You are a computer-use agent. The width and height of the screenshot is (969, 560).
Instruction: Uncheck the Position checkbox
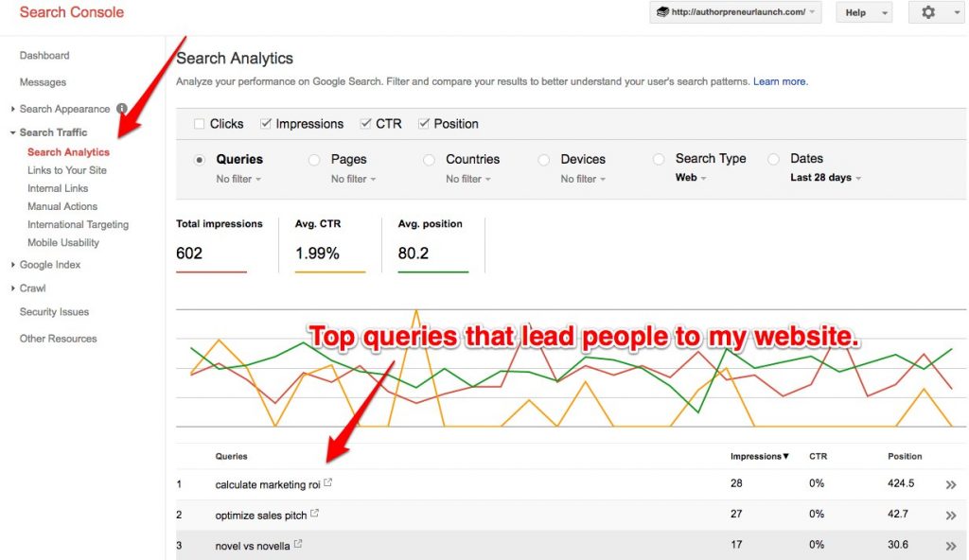(424, 124)
